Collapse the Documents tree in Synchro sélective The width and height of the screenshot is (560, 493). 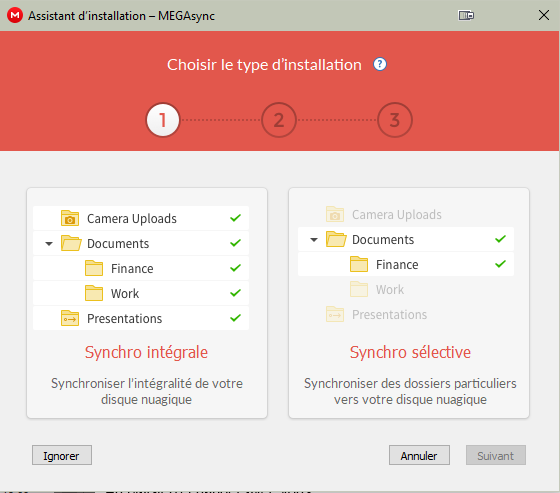pyautogui.click(x=314, y=240)
